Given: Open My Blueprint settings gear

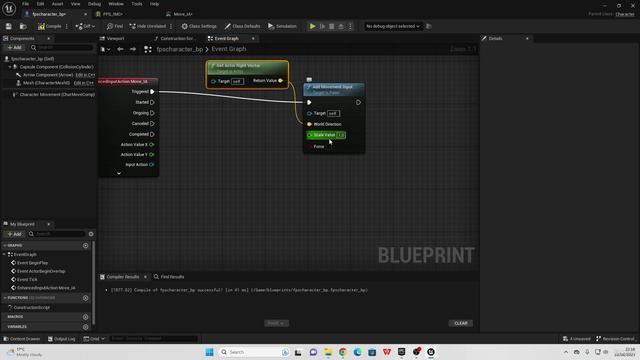Looking at the screenshot, I should point(91,234).
